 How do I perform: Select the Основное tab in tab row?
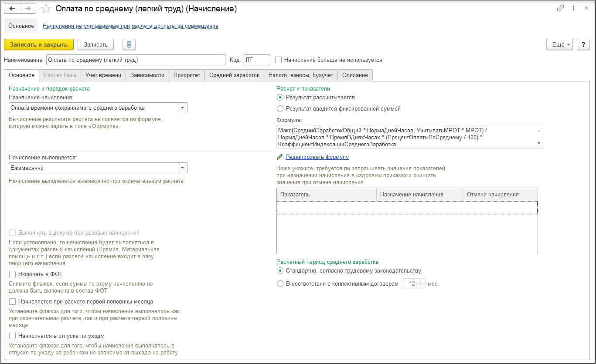[x=21, y=75]
